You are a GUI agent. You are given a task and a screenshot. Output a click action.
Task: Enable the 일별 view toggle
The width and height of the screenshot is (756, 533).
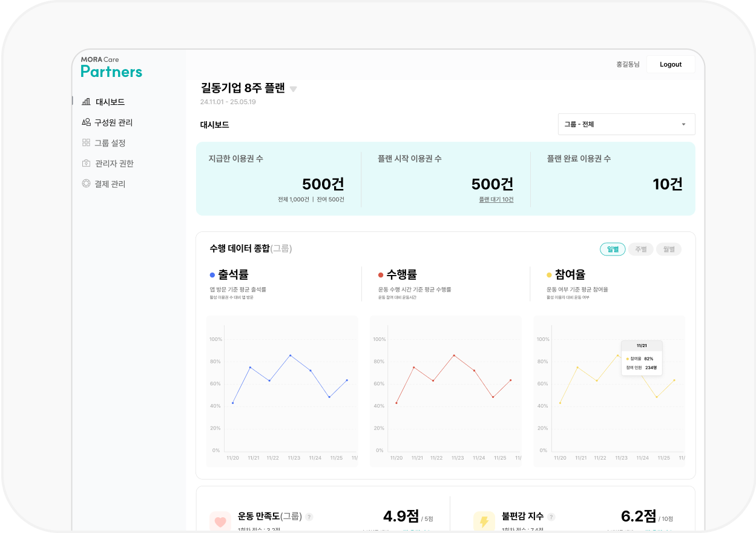point(613,248)
